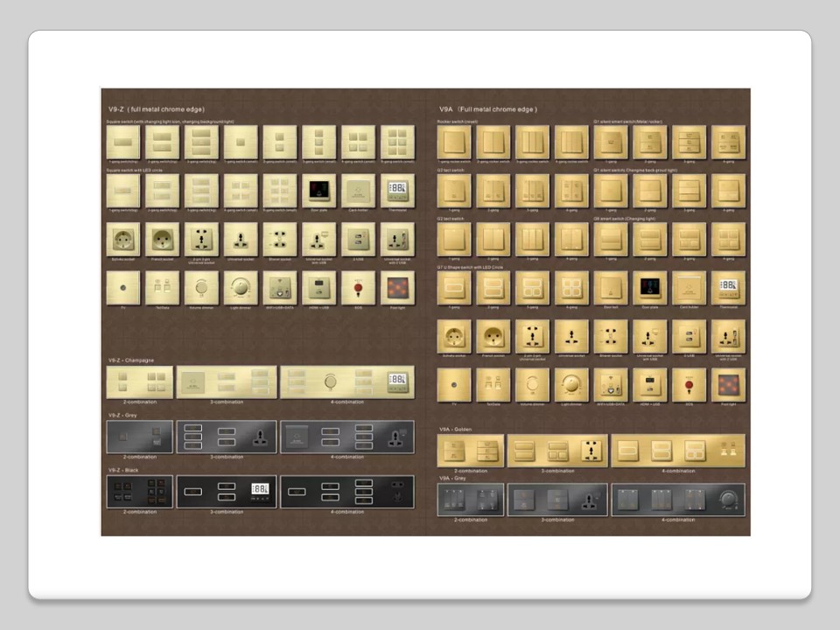Viewport: 840px width, 630px height.
Task: Select the V9-Z Black 4-combination panel
Action: coord(347,492)
